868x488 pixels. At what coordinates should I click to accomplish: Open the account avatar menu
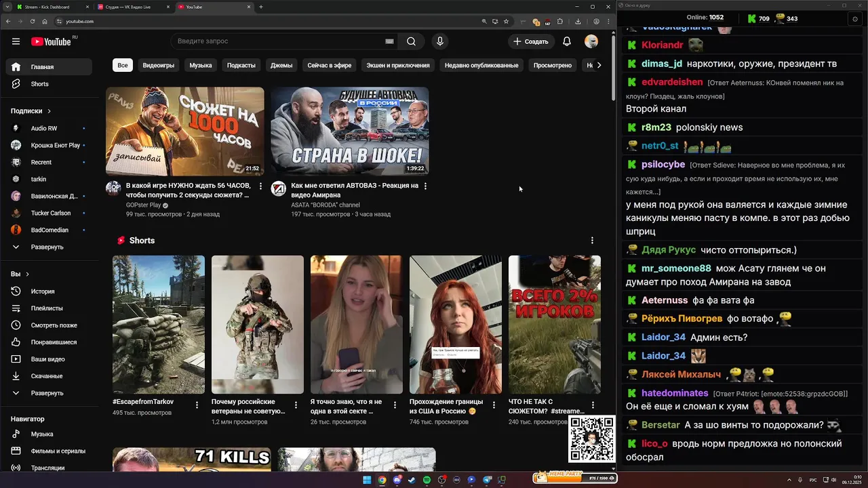tap(591, 41)
